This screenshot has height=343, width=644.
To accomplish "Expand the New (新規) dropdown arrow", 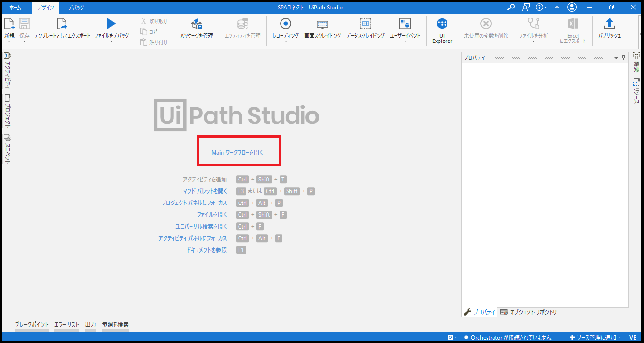I will pos(9,41).
